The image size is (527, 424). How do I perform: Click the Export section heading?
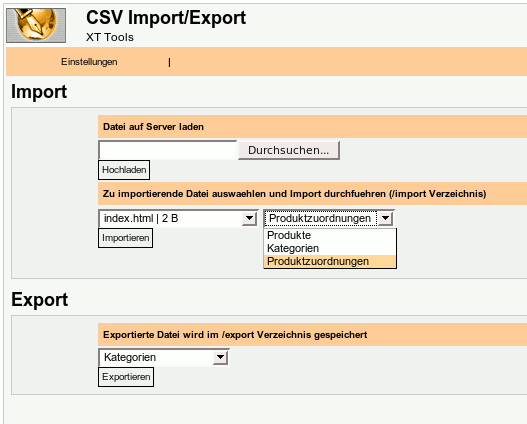(x=40, y=299)
